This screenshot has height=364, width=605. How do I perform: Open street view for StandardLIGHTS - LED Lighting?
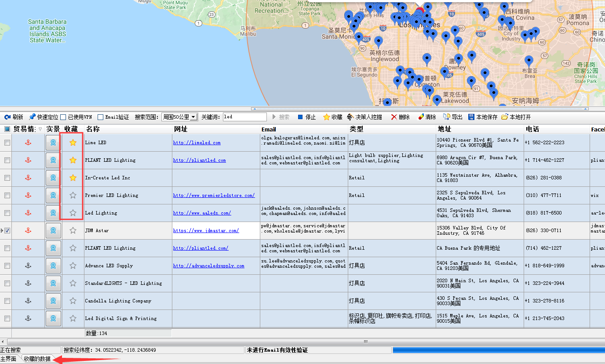(53, 283)
